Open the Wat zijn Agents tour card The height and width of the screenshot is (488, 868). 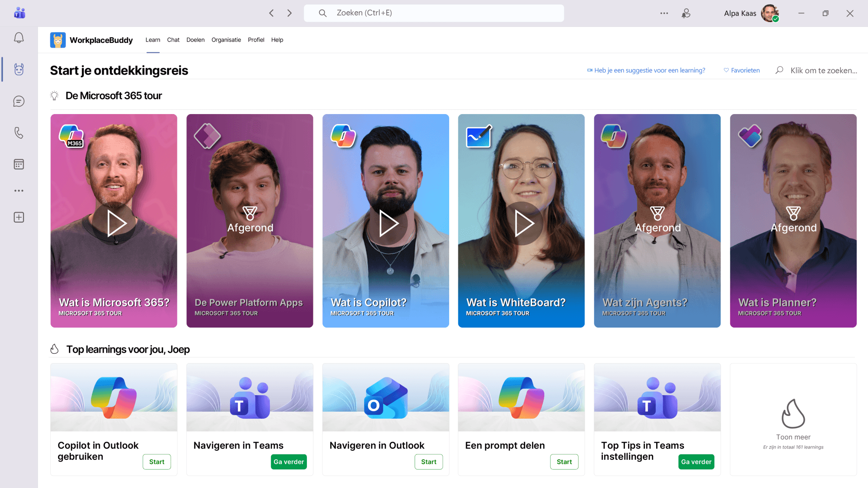pyautogui.click(x=657, y=221)
